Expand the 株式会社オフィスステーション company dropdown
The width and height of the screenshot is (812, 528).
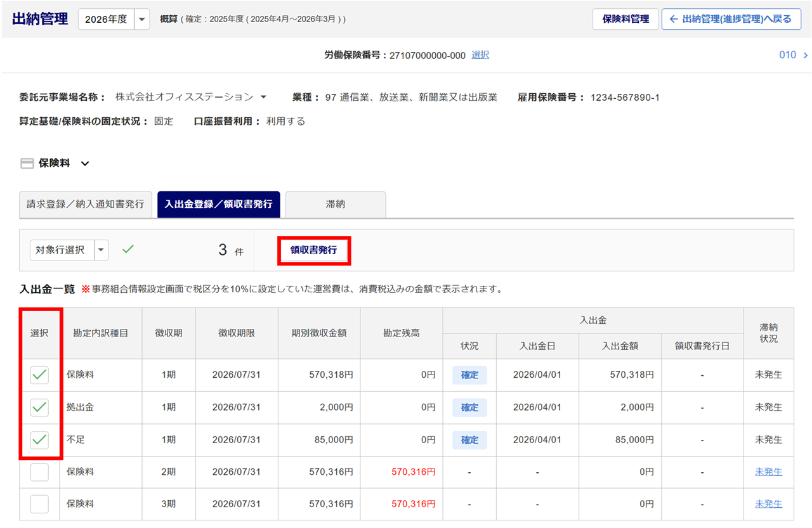coord(263,97)
